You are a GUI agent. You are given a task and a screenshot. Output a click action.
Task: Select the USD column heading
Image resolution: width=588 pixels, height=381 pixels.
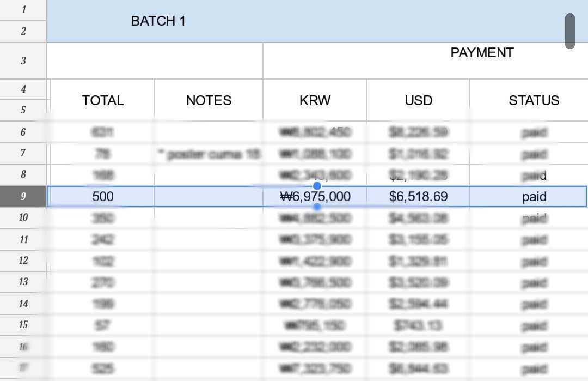pyautogui.click(x=418, y=100)
